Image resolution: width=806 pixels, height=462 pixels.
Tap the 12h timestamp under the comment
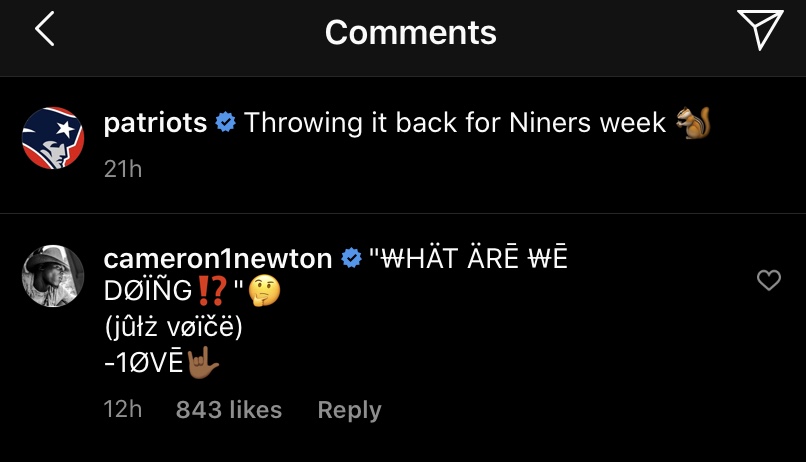(123, 410)
